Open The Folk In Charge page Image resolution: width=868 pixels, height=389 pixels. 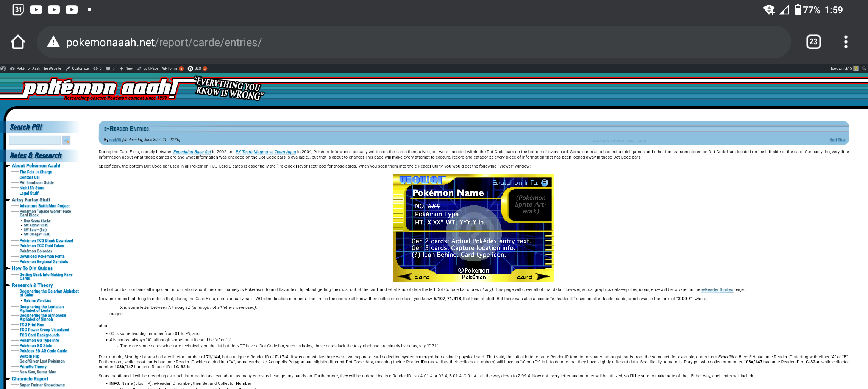[36, 172]
